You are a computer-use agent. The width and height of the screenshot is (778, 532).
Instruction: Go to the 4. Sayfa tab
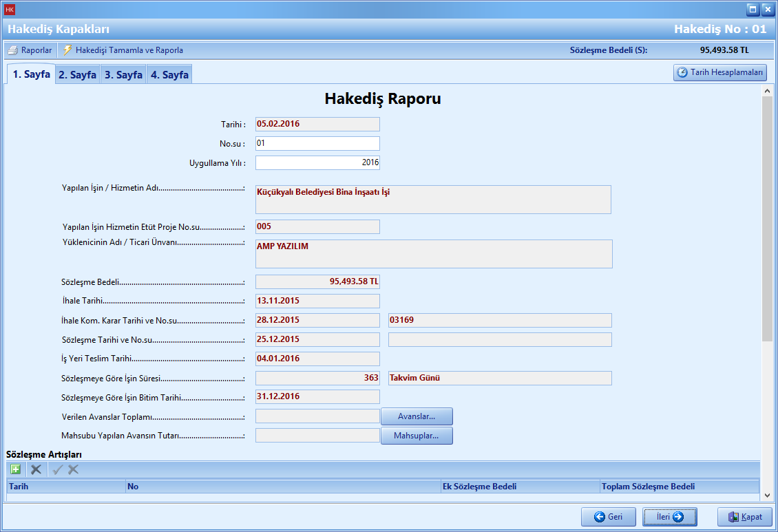(x=169, y=75)
